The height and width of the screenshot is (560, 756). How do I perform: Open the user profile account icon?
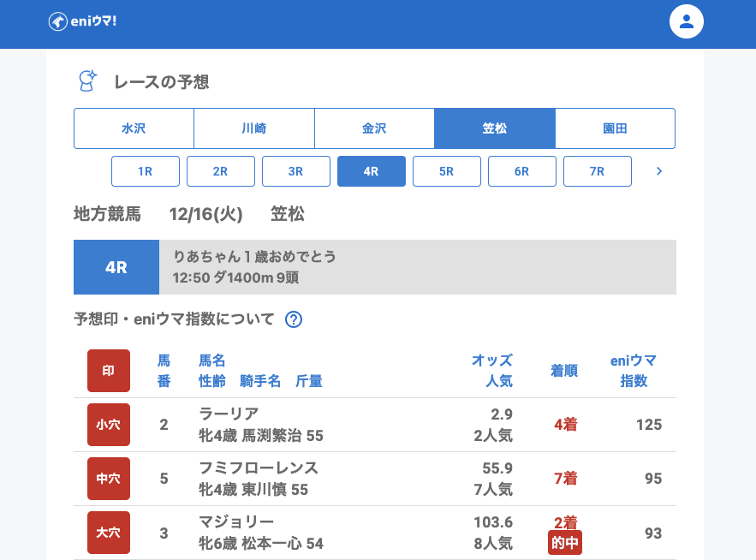click(x=686, y=21)
